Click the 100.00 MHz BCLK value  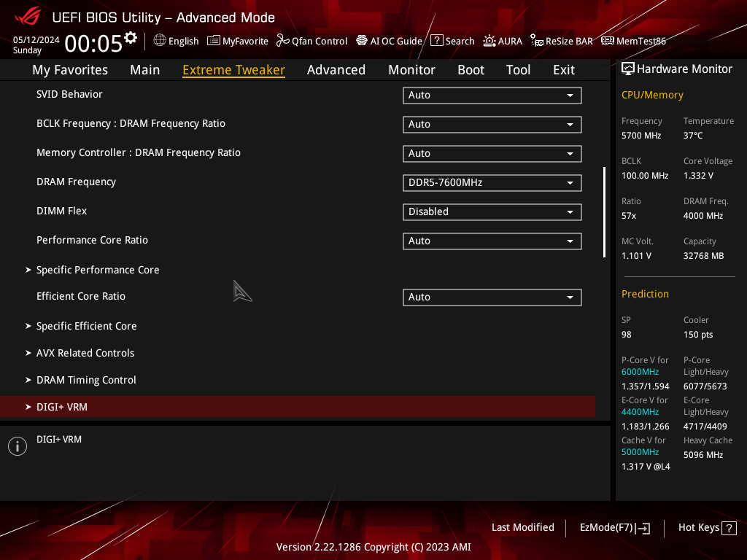(x=645, y=176)
